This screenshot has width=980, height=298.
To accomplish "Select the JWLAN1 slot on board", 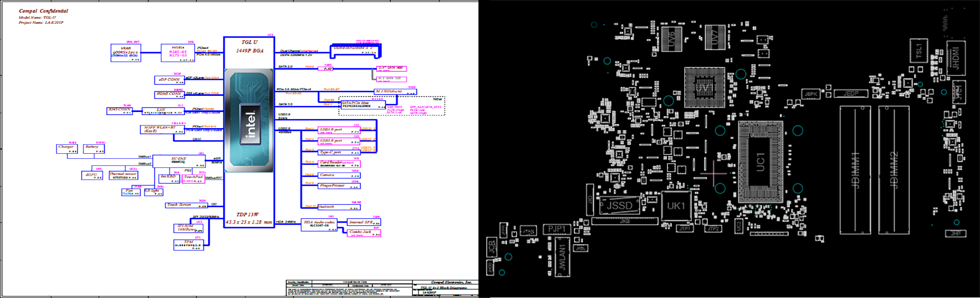I will [562, 257].
